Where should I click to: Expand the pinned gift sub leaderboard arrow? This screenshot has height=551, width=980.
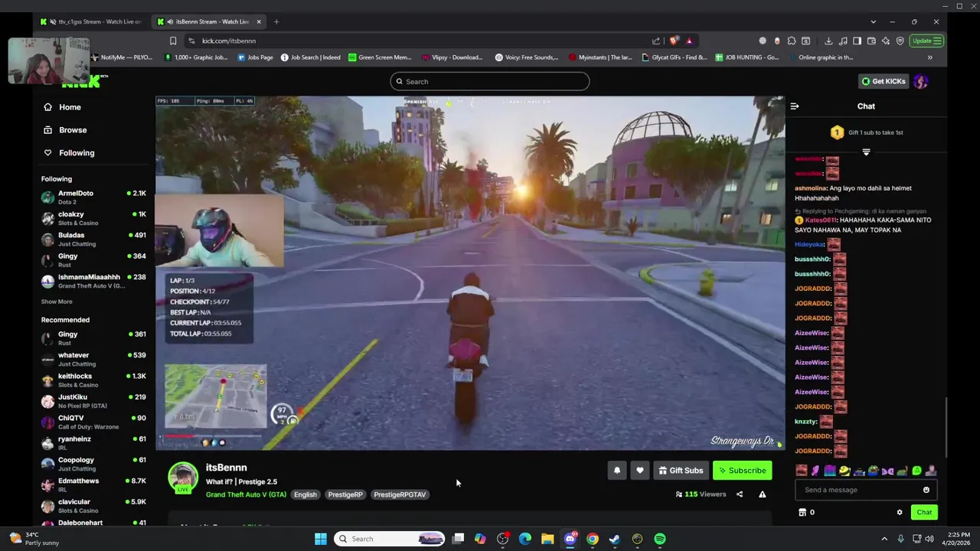pyautogui.click(x=866, y=152)
